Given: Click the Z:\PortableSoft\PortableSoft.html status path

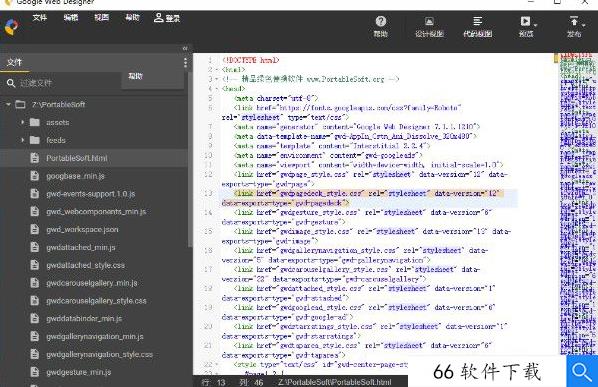Looking at the screenshot, I should tap(335, 382).
